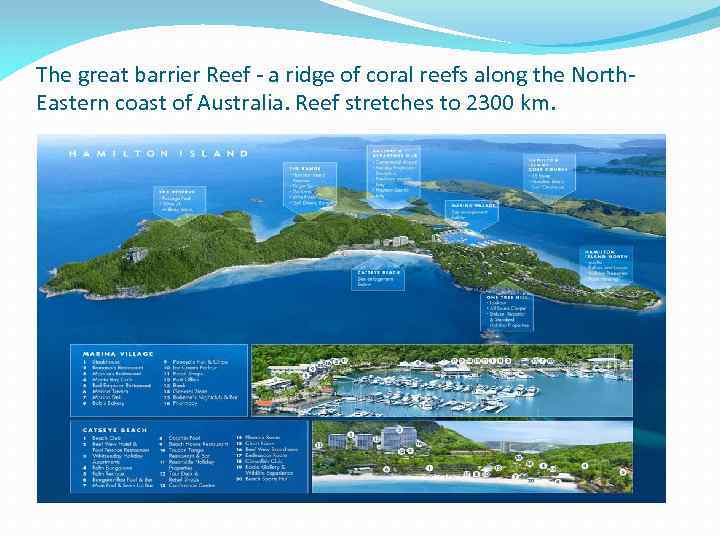Click "Beach Club" in the Catseye Beach list
This screenshot has width=720, height=540.
click(x=106, y=438)
